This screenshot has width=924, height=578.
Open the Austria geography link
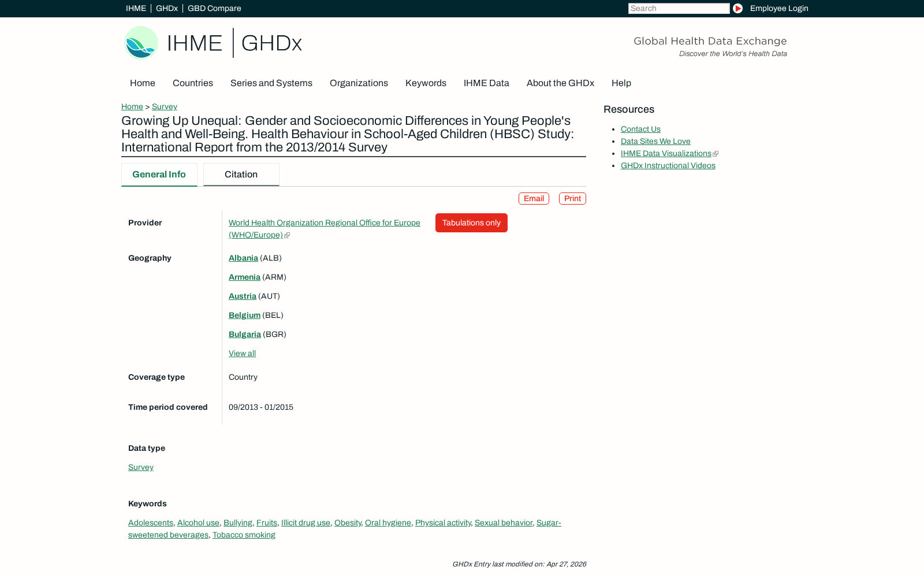coord(243,297)
